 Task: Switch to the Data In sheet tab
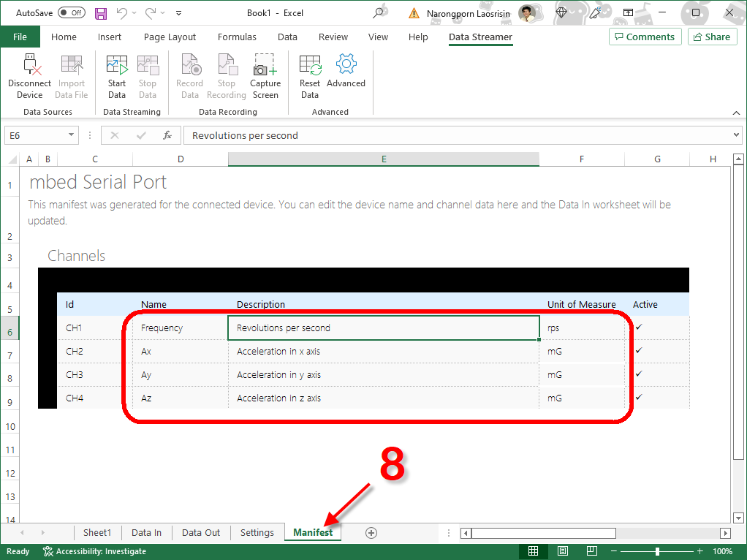pos(146,533)
